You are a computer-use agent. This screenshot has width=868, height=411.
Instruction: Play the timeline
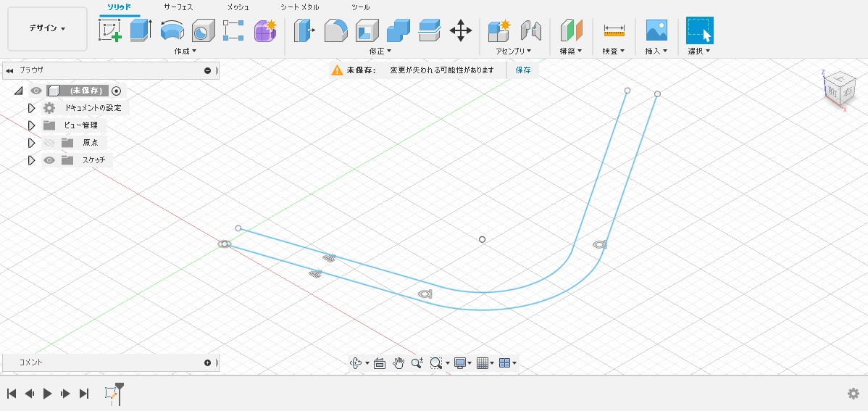coord(48,394)
